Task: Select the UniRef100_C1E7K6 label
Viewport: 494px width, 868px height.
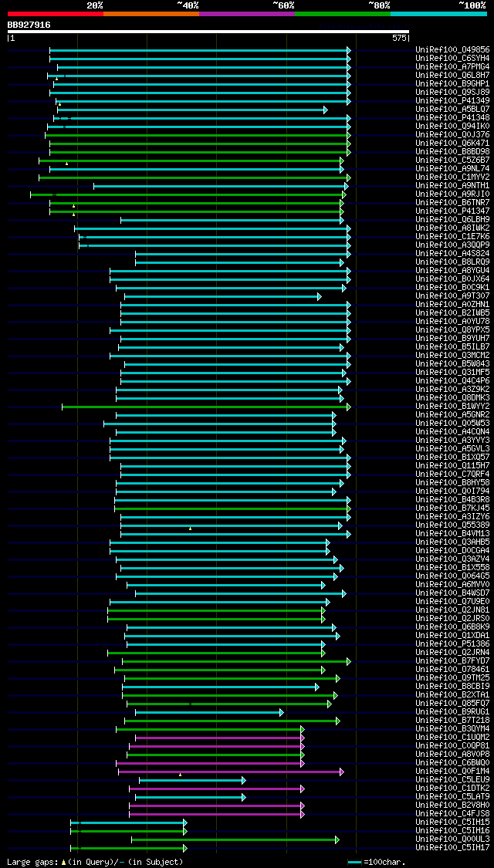Action: pyautogui.click(x=452, y=236)
